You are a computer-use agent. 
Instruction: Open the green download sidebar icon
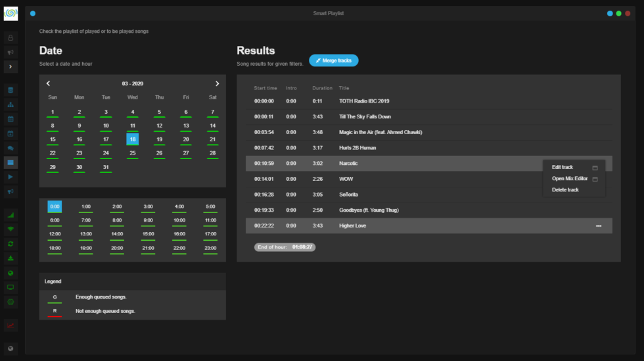pos(11,258)
